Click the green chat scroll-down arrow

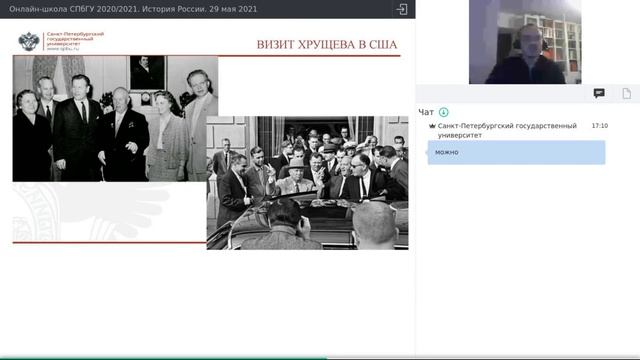[444, 112]
